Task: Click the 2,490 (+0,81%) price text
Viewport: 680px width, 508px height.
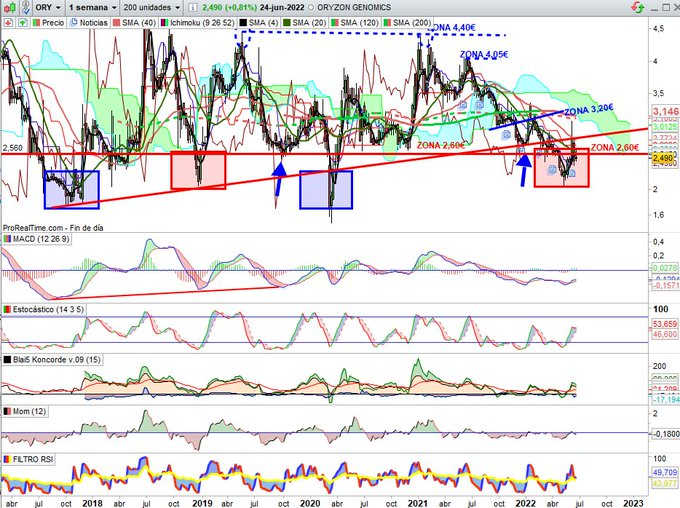Action: tap(230, 7)
